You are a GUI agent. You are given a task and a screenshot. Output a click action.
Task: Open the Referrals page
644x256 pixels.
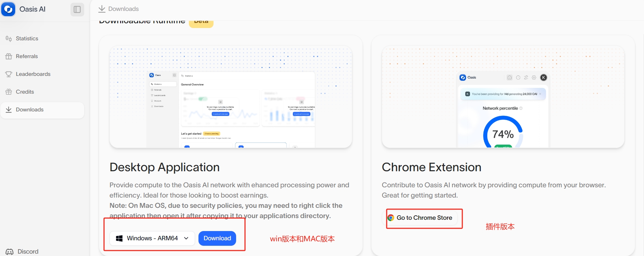[x=42, y=56]
